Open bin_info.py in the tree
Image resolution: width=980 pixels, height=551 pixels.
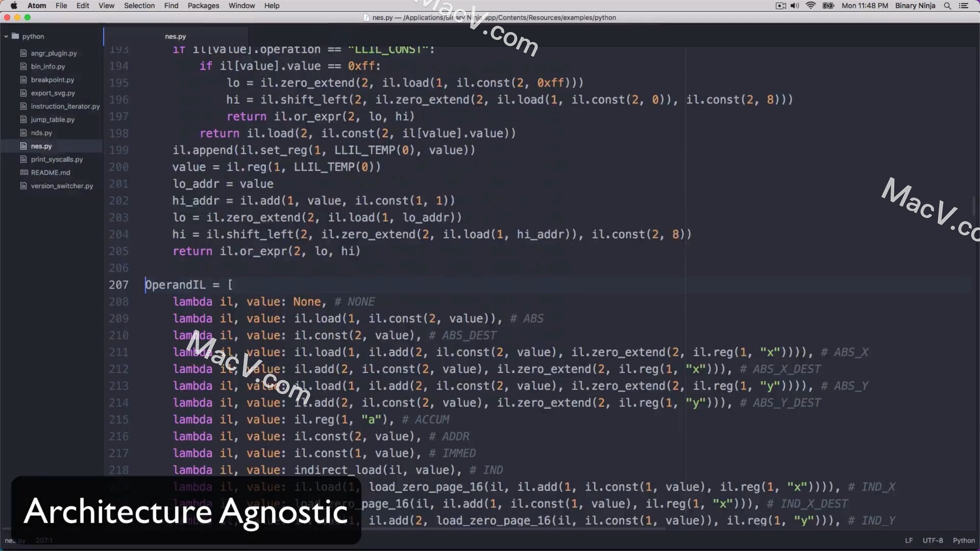click(x=48, y=66)
